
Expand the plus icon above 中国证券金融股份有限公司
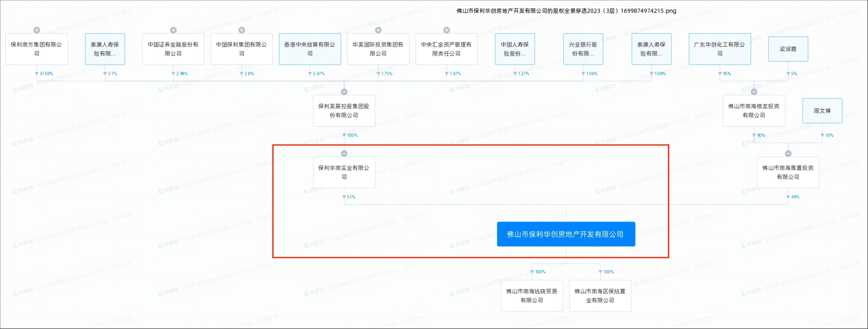(x=173, y=30)
